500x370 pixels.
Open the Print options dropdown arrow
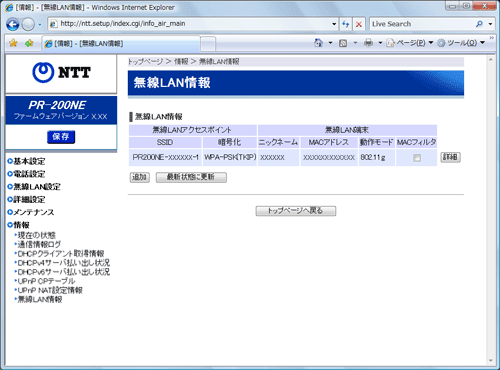380,43
